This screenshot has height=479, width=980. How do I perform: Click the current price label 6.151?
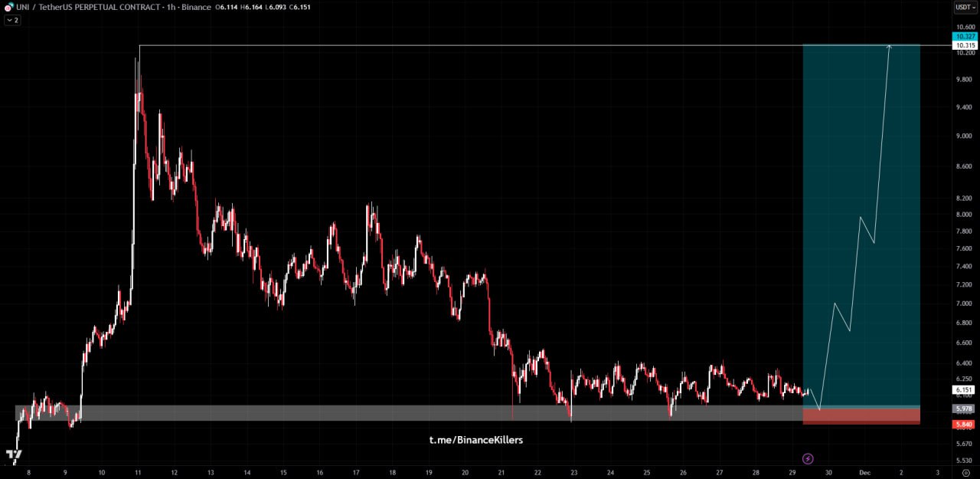coord(963,390)
